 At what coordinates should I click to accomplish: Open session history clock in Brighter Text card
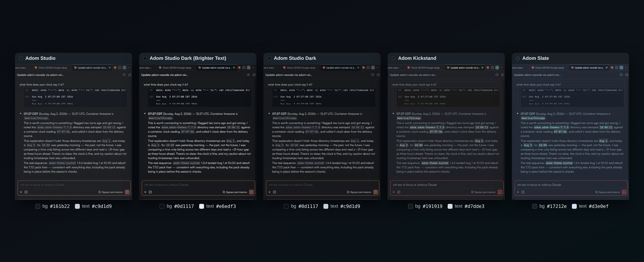click(x=248, y=75)
